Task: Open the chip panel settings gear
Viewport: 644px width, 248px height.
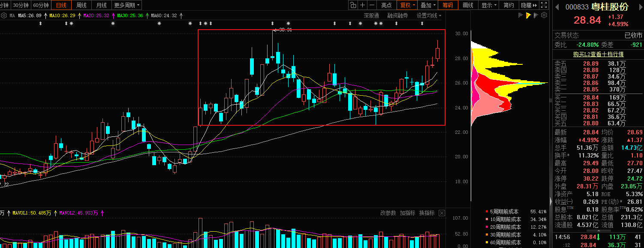Action: (x=544, y=15)
